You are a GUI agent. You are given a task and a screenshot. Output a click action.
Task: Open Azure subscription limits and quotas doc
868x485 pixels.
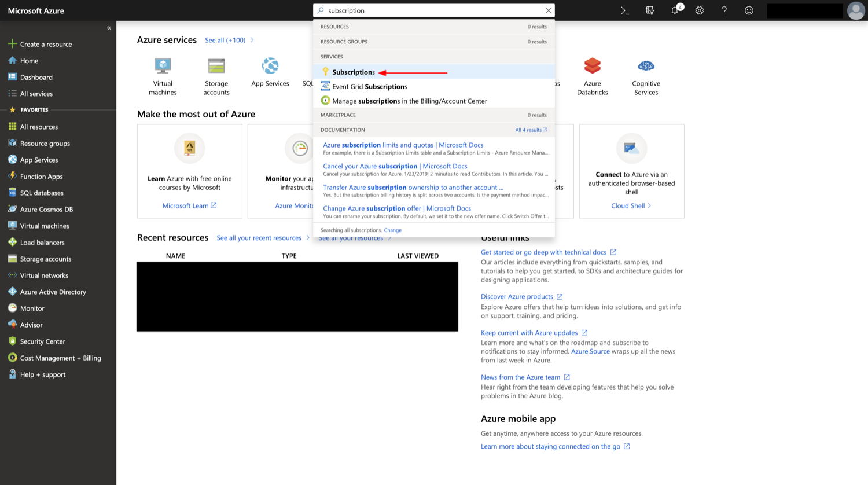(403, 145)
